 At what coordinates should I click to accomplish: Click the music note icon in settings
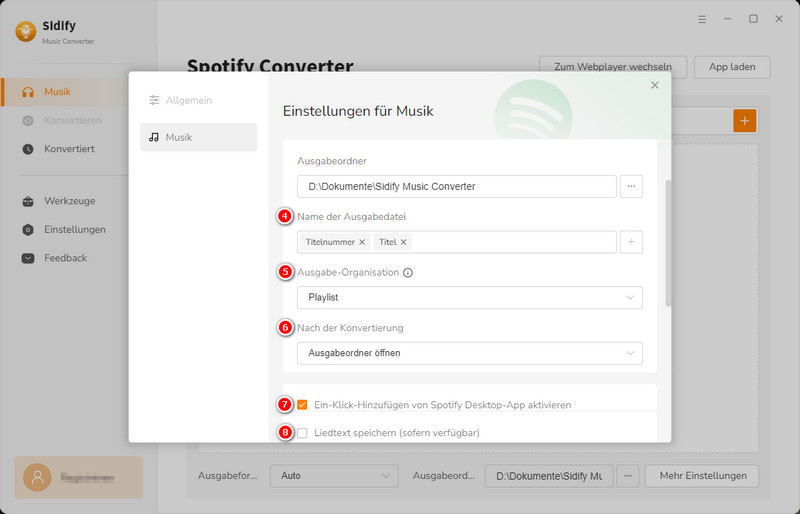pyautogui.click(x=154, y=137)
